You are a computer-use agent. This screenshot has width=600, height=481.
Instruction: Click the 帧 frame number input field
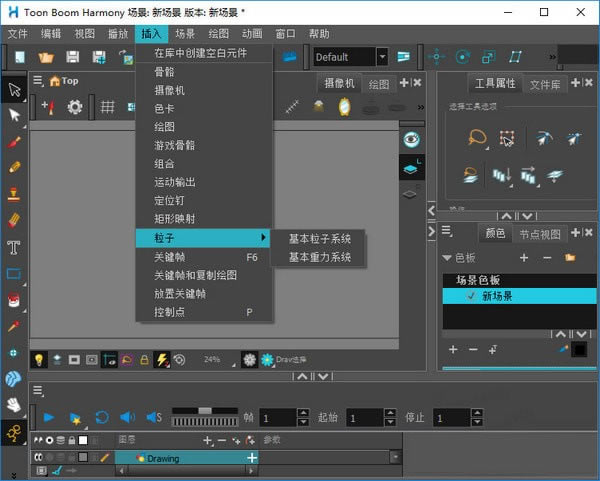[x=277, y=417]
